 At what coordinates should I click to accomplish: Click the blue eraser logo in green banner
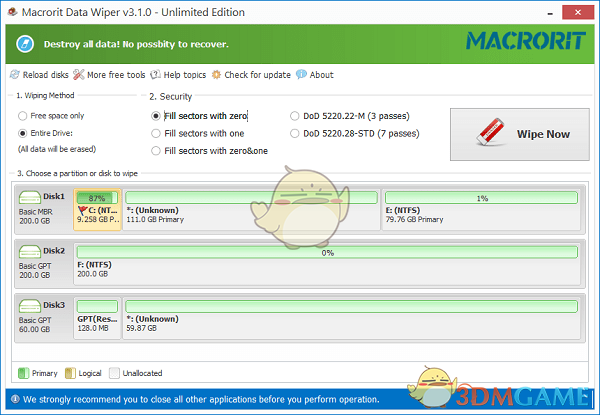pos(25,44)
